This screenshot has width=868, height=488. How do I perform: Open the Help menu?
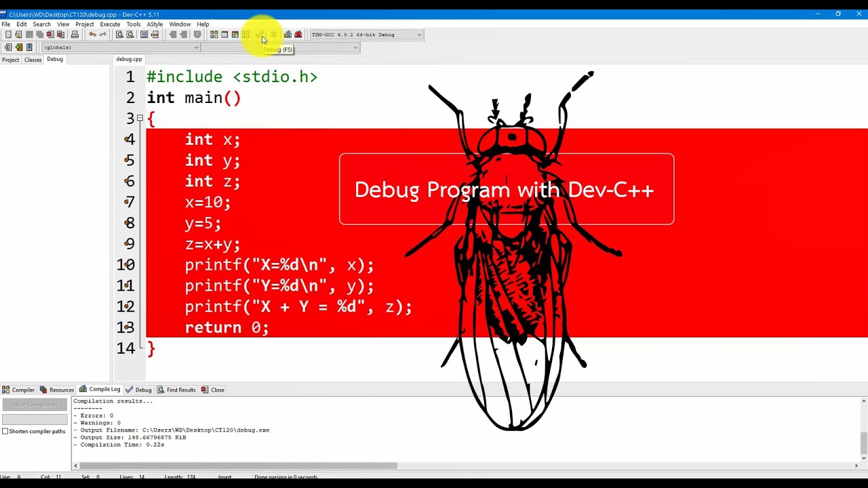(x=203, y=24)
